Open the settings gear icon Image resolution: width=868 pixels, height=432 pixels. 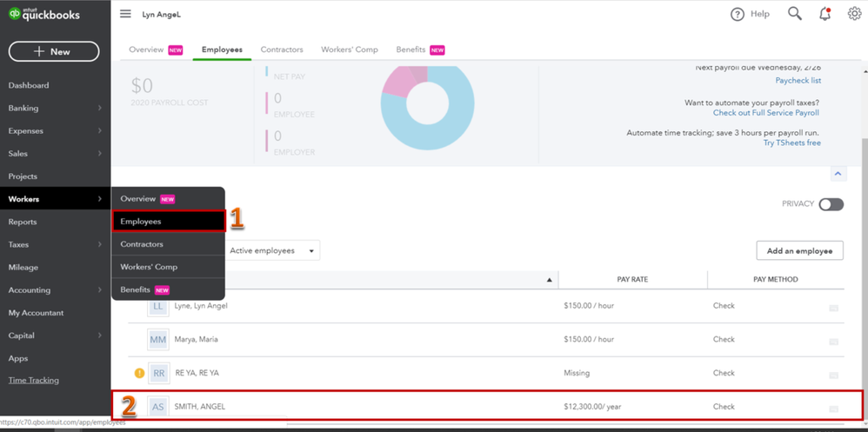[854, 14]
